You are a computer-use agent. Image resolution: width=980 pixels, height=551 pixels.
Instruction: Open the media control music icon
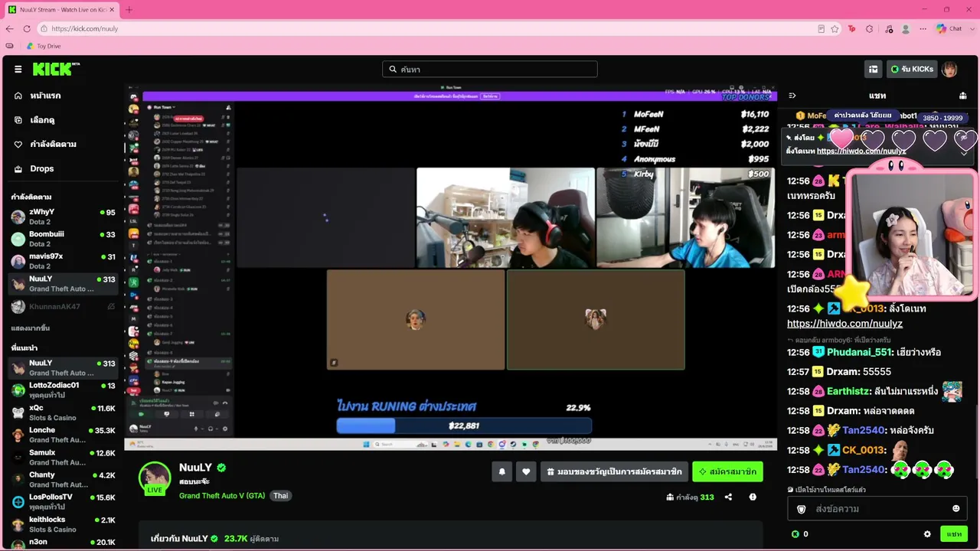point(888,28)
